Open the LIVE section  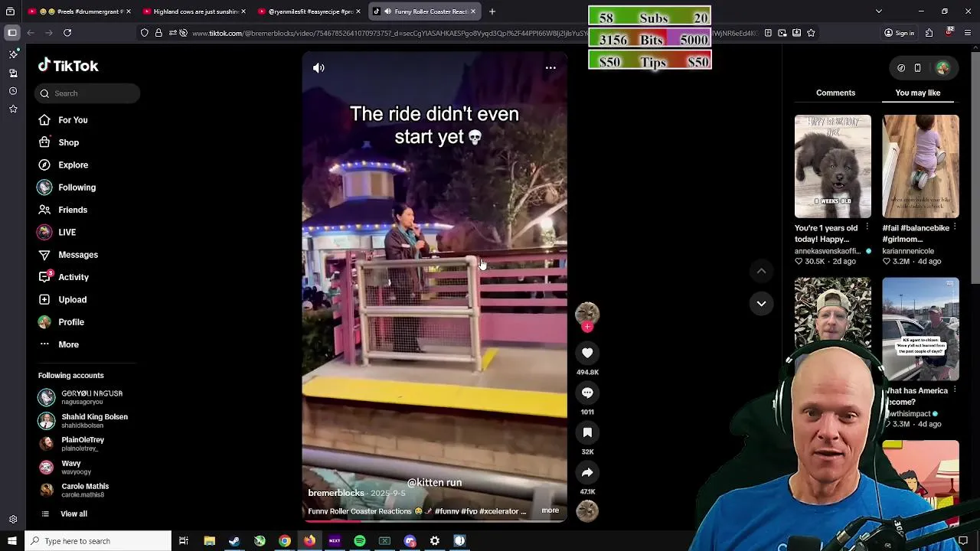57,232
